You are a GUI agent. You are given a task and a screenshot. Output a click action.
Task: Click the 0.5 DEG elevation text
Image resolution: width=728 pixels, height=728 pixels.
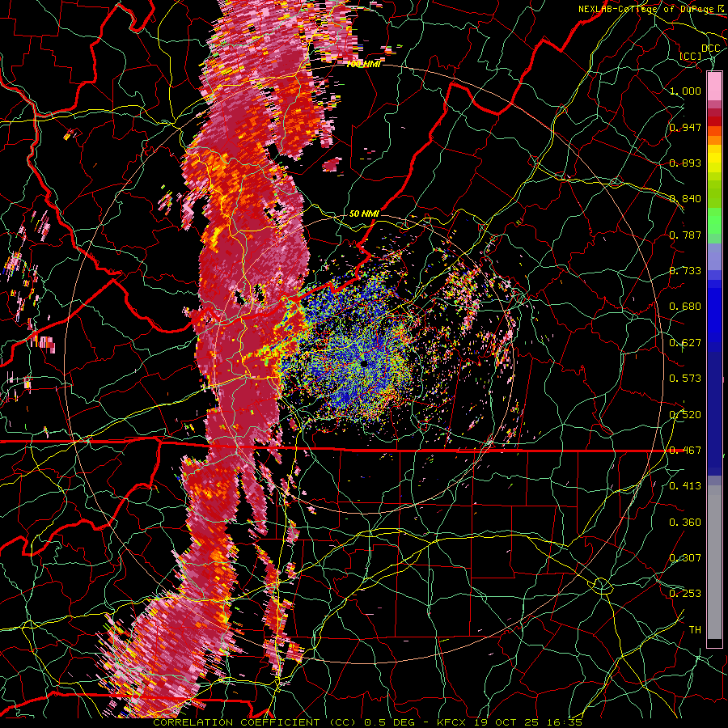click(390, 722)
